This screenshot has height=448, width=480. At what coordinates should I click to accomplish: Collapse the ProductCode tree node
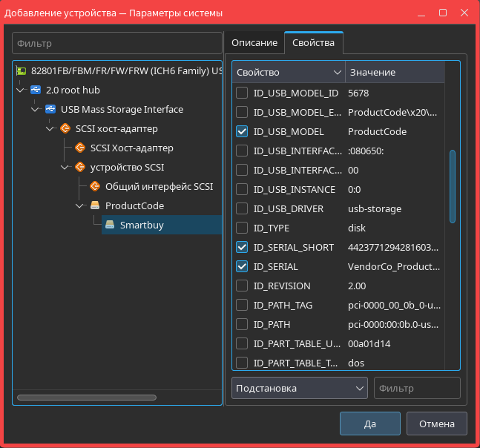(79, 206)
